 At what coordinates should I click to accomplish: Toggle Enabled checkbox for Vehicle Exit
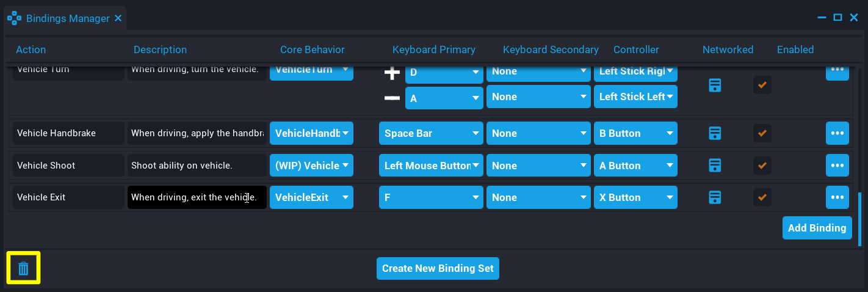point(762,197)
